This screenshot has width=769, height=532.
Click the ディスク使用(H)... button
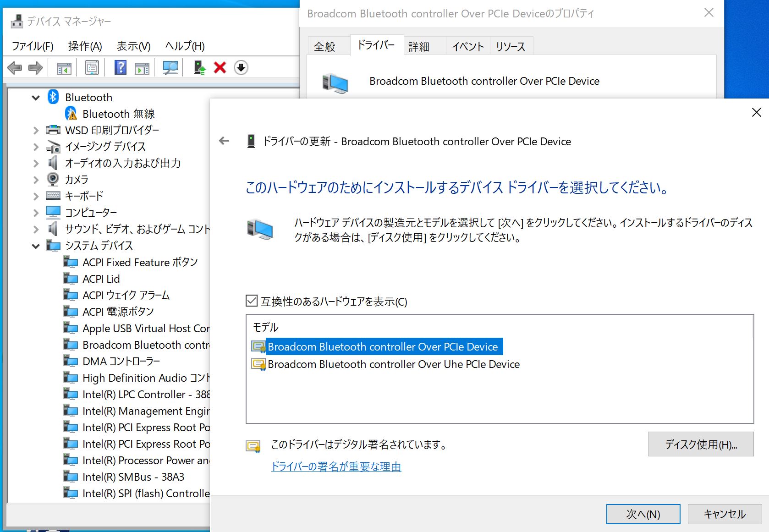pyautogui.click(x=701, y=444)
